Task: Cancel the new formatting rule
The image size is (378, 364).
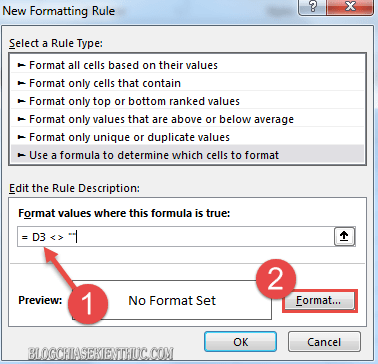Action: coord(324,342)
